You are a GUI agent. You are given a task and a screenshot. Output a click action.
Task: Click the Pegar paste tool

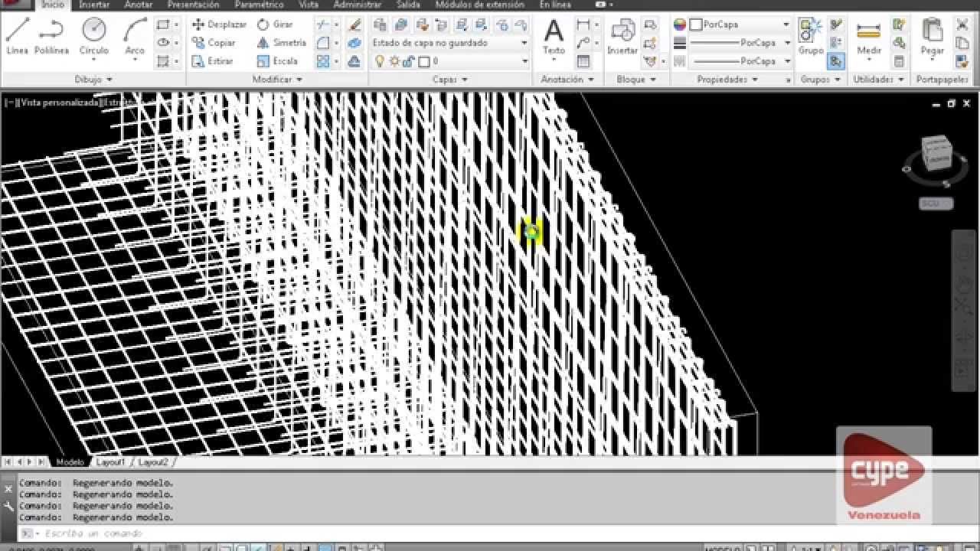[x=932, y=37]
